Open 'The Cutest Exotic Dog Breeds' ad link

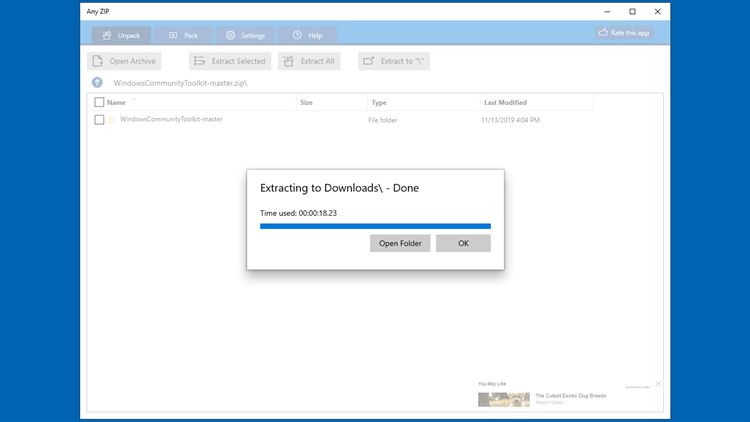[571, 396]
